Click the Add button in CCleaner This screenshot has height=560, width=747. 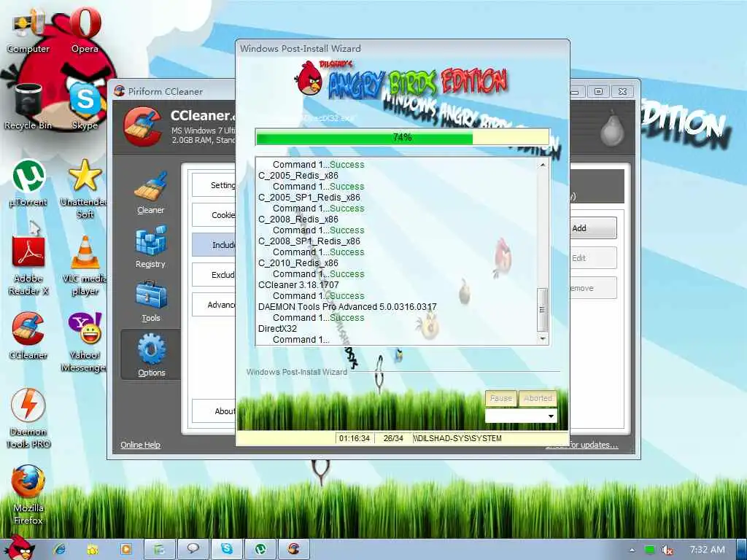click(593, 228)
